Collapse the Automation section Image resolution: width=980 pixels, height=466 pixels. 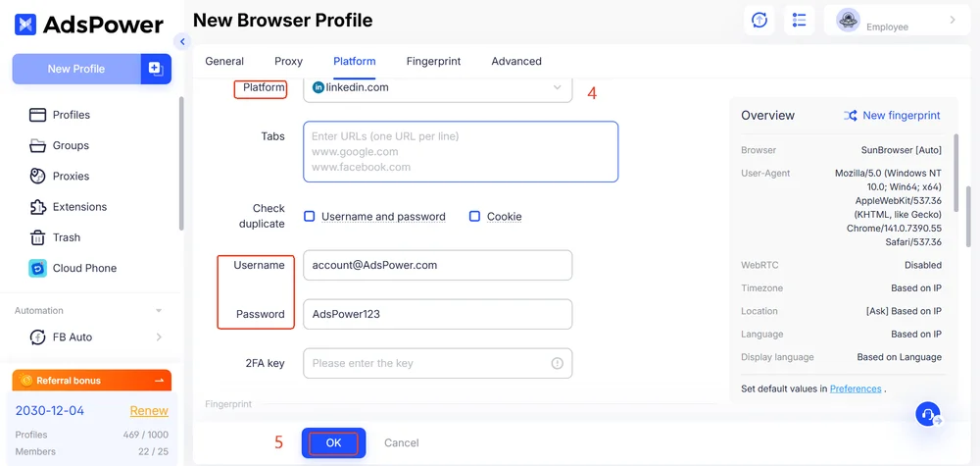click(159, 311)
